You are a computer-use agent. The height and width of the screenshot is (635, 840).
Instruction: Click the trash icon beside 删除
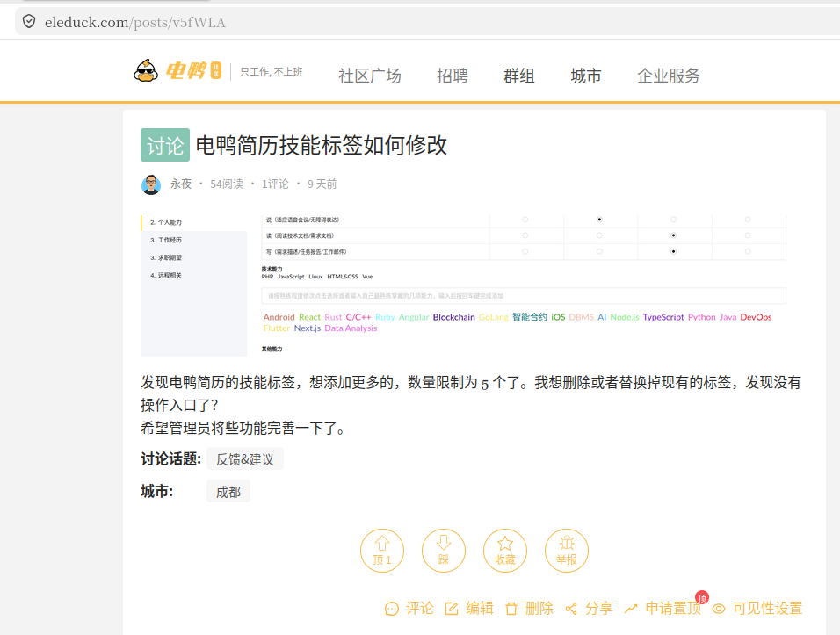coord(511,609)
